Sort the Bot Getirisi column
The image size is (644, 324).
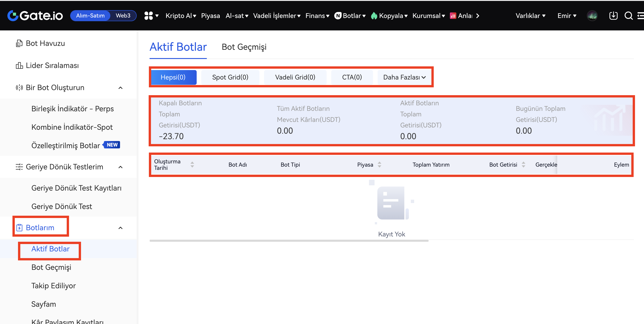[x=523, y=165]
